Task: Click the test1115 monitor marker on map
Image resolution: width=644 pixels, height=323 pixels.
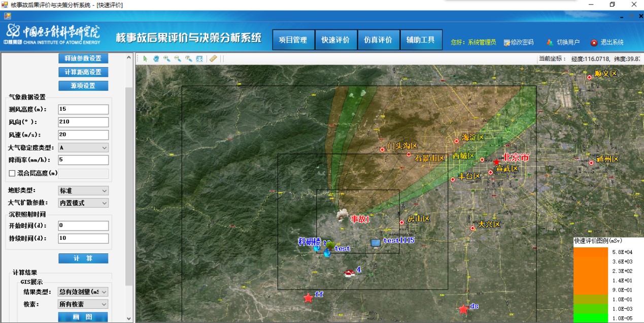Action: pos(376,243)
